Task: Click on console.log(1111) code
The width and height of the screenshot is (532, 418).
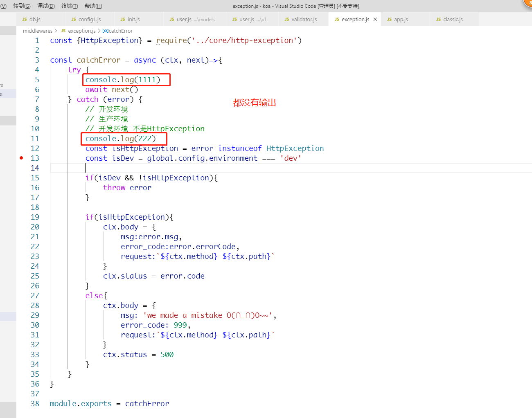Action: (123, 80)
